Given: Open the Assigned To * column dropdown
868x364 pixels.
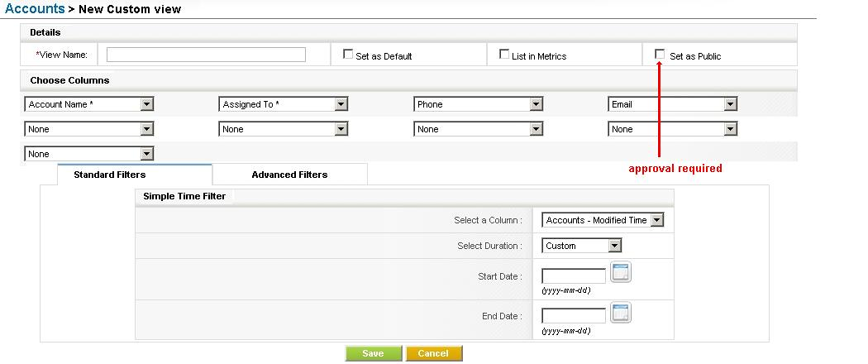Looking at the screenshot, I should point(284,104).
